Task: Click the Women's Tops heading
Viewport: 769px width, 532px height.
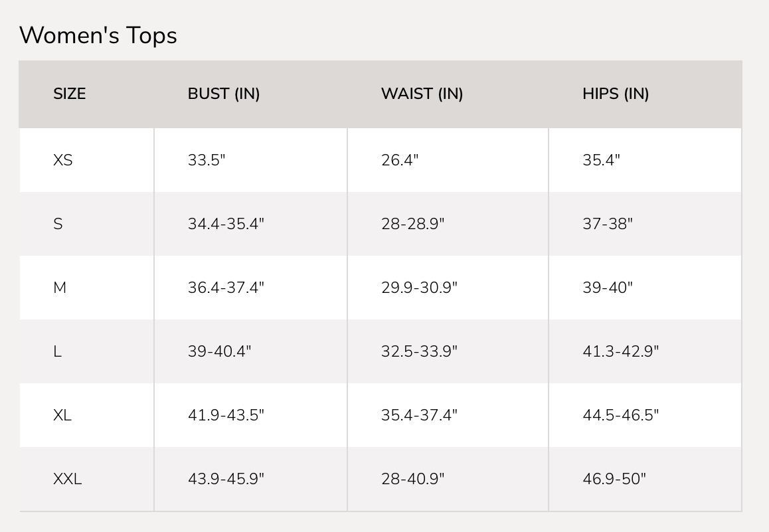Action: (x=98, y=35)
